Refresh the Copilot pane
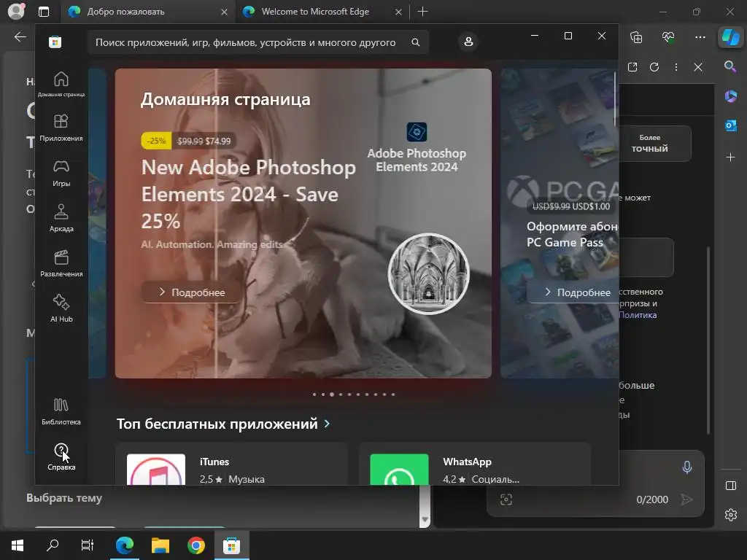 click(x=654, y=67)
